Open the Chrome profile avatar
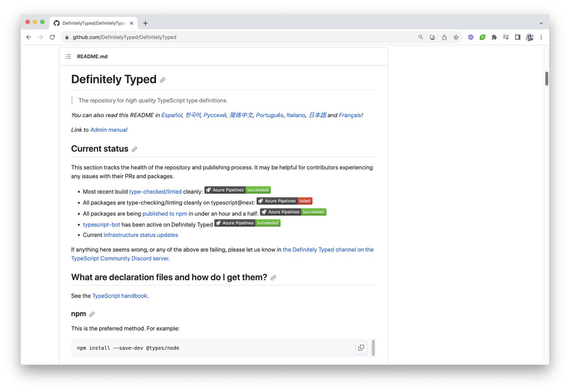This screenshot has height=392, width=570. click(530, 37)
